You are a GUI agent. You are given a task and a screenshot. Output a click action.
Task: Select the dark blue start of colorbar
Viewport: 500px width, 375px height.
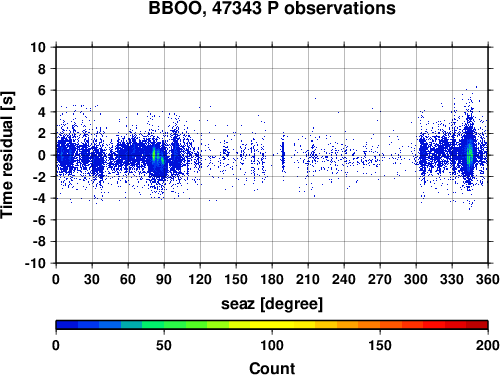[67, 325]
